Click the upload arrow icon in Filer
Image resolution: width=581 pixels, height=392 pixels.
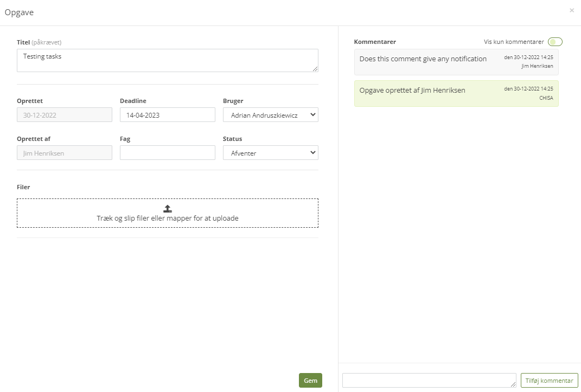[168, 209]
